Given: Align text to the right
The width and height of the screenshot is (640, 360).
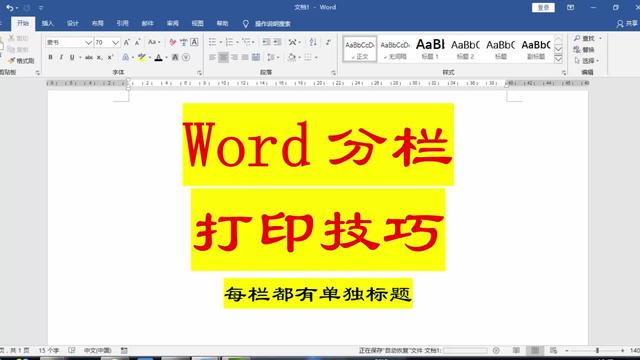Looking at the screenshot, I should click(234, 58).
